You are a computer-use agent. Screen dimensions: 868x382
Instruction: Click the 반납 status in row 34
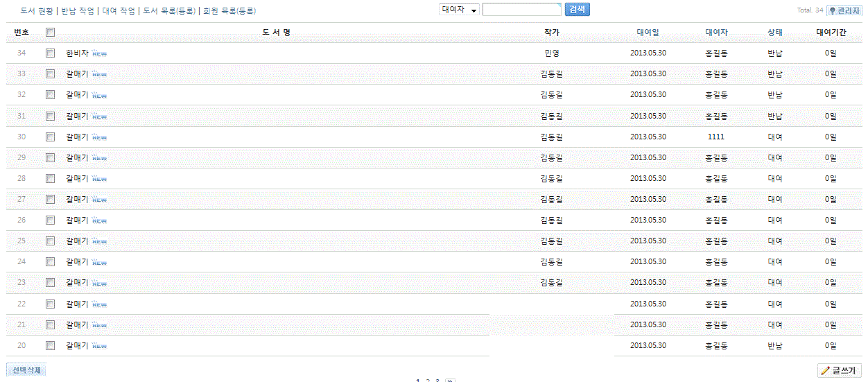coord(775,53)
